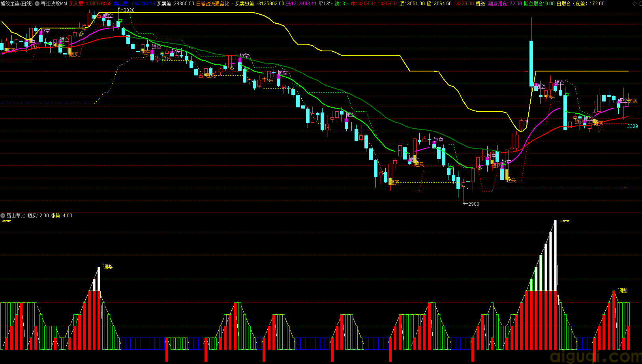The image size is (642, 364).
Task: Click the 2988 low price marker
Action: tap(473, 204)
